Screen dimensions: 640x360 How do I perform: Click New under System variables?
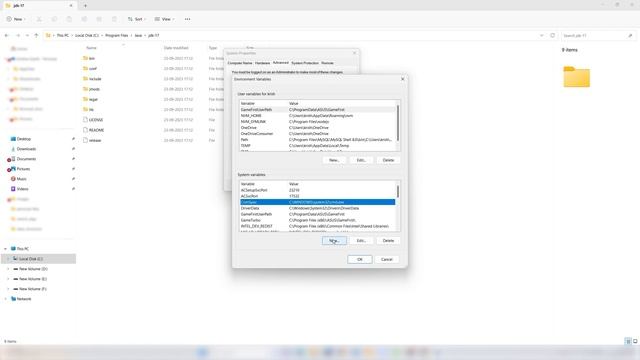[334, 241]
